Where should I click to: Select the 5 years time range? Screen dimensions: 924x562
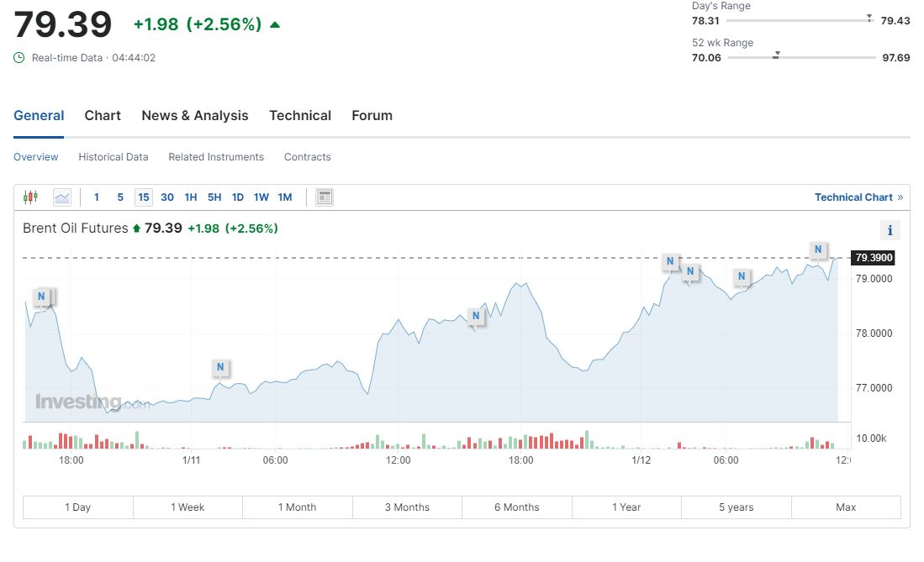[736, 507]
